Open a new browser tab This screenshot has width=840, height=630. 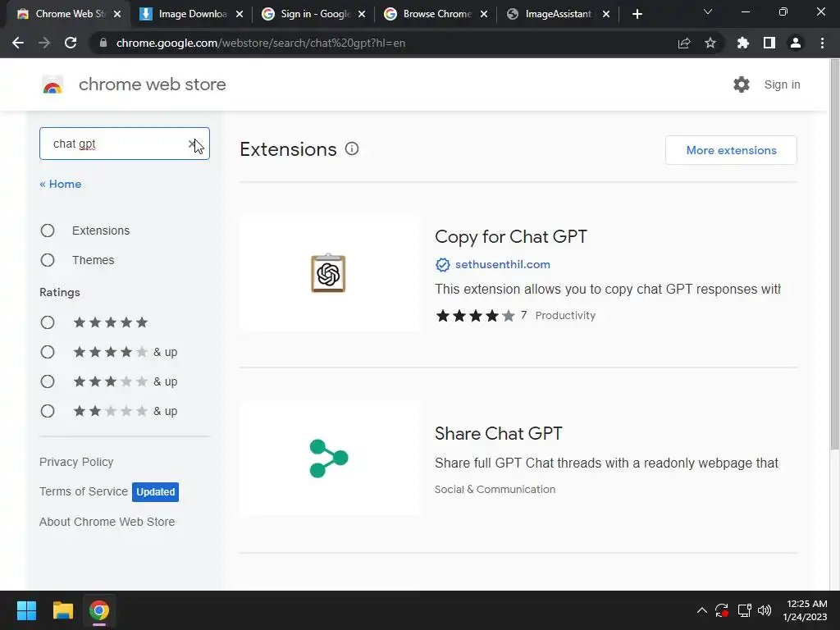pos(637,14)
